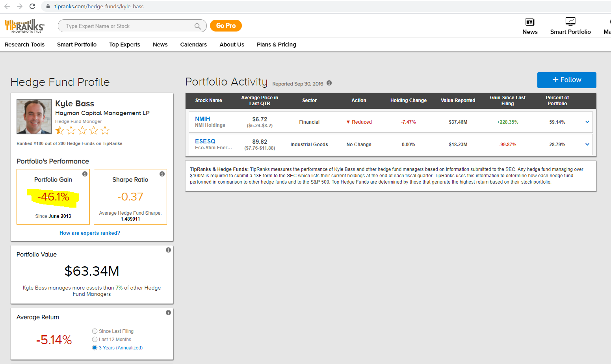Select 3 Years (Annualized) radio option

pyautogui.click(x=95, y=348)
